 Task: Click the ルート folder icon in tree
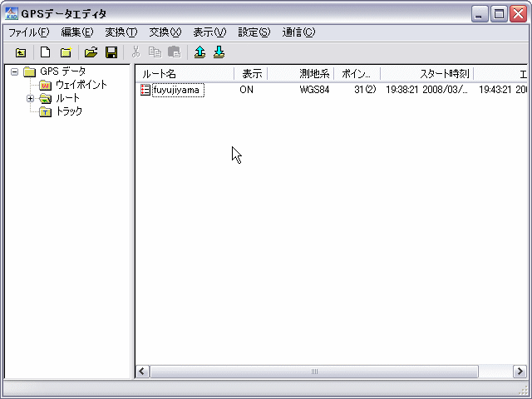coord(45,98)
